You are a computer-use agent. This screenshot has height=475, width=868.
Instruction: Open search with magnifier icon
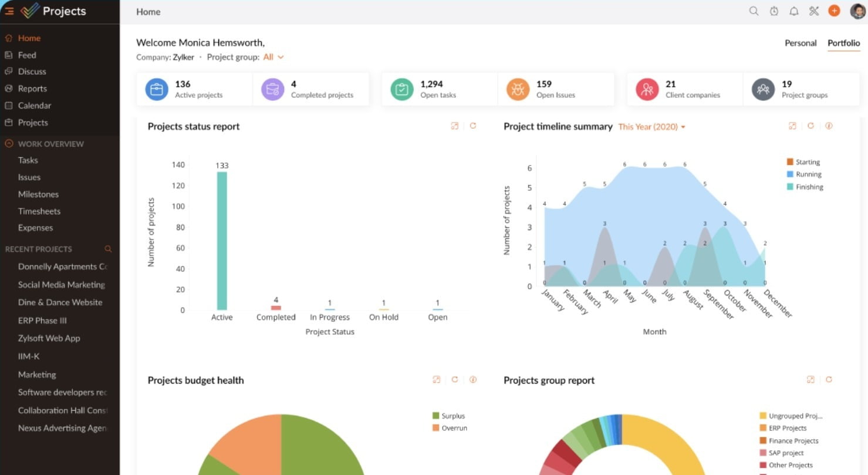pyautogui.click(x=754, y=11)
